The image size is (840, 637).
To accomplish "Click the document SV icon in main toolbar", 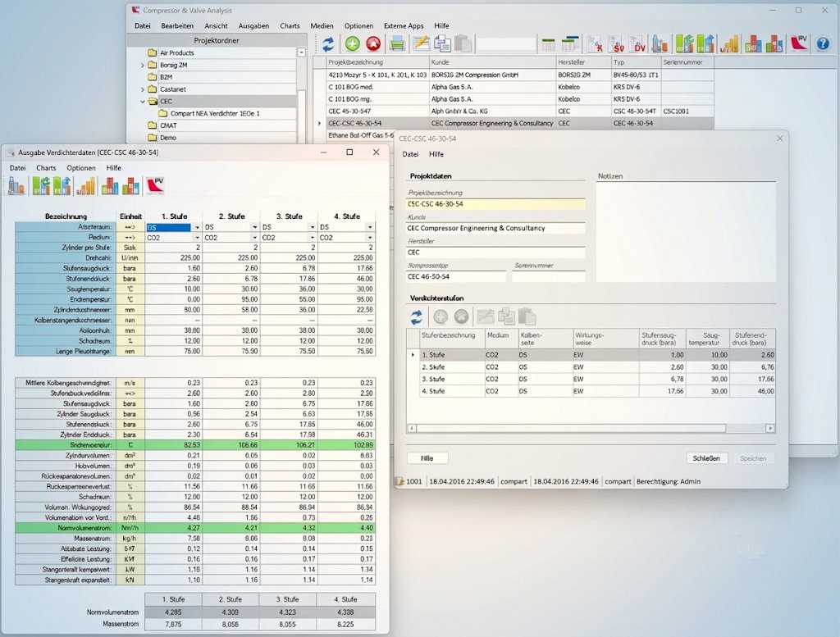I will pyautogui.click(x=617, y=44).
